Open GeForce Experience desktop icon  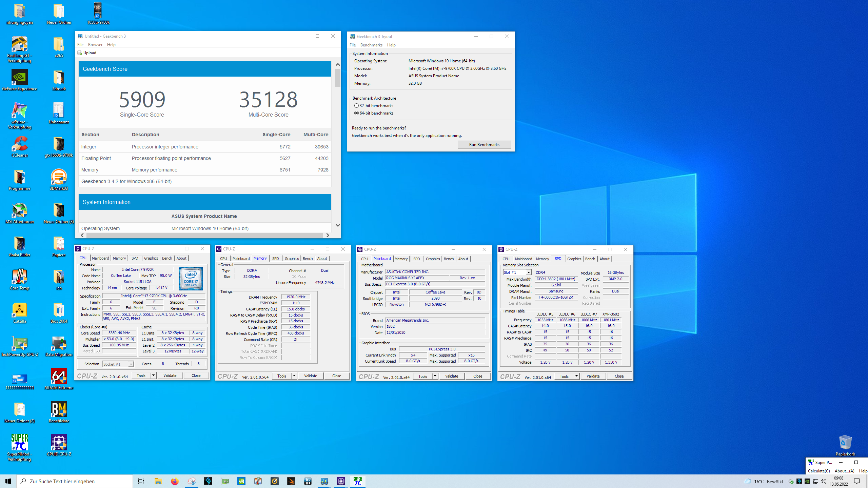click(x=19, y=80)
